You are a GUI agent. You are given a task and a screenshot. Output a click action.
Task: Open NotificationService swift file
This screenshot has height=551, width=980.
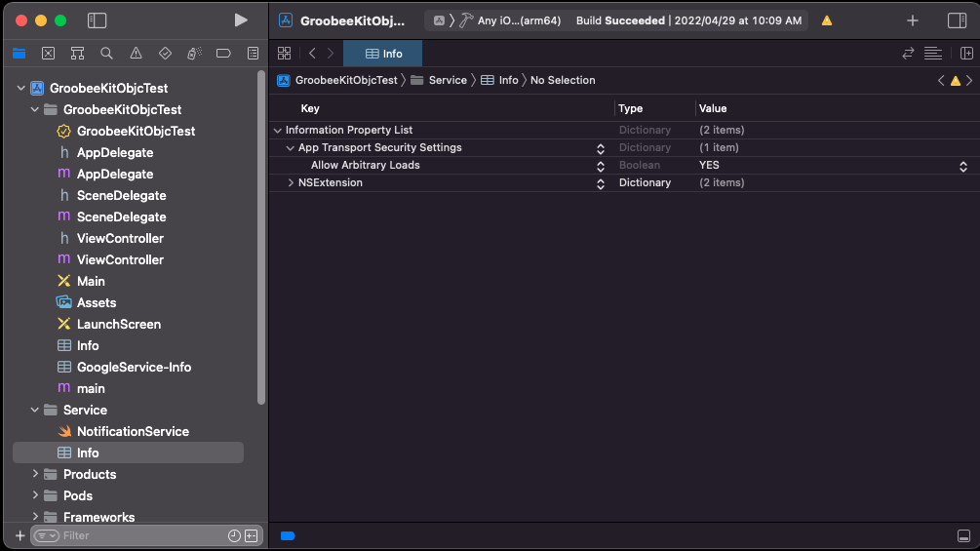coord(133,432)
